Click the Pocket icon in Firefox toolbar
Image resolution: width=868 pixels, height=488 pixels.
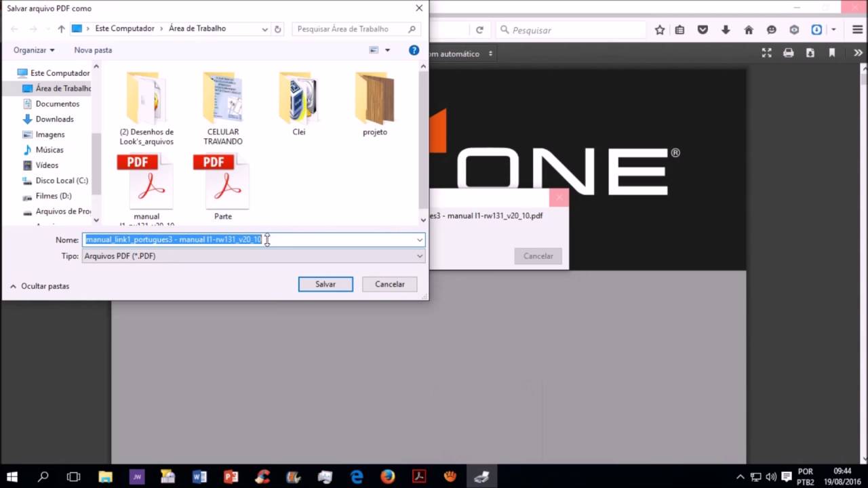point(703,30)
